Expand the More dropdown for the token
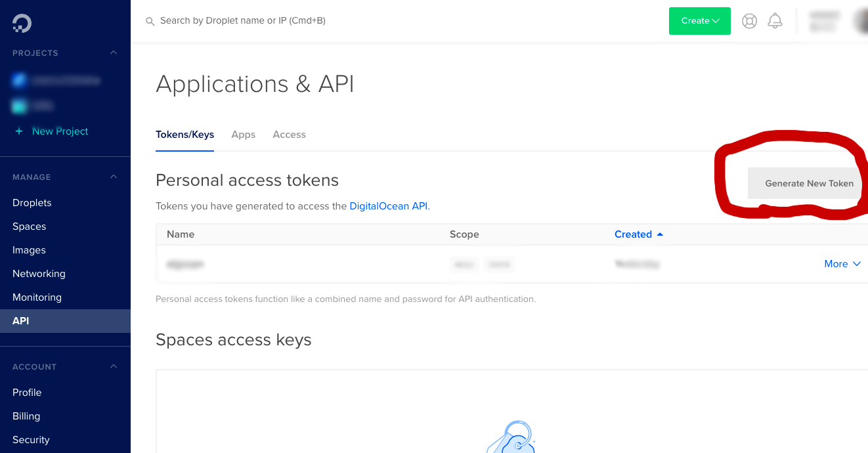Screen dimensions: 868x453 pyautogui.click(x=842, y=264)
